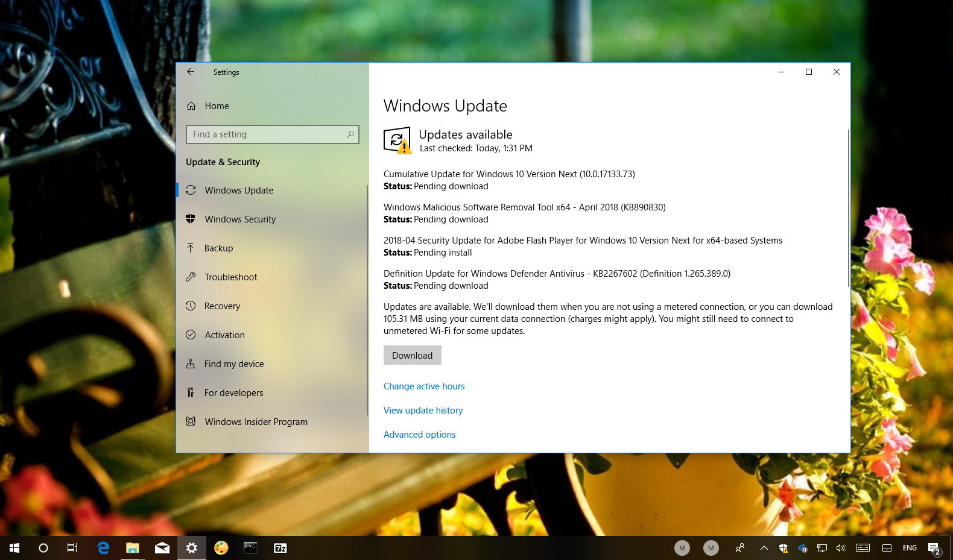Image resolution: width=953 pixels, height=560 pixels.
Task: Click the magnifier icon in the search box
Action: (350, 134)
